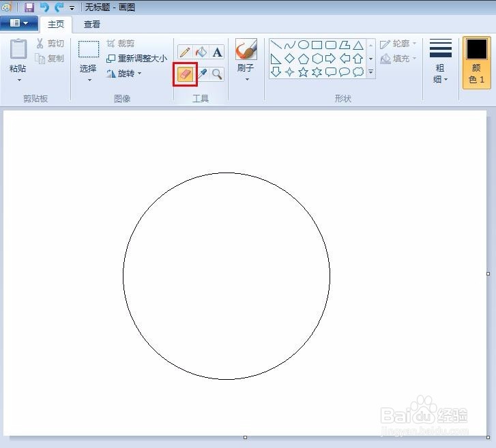The image size is (496, 448).
Task: Choose the straight Line shape
Action: pyautogui.click(x=276, y=45)
